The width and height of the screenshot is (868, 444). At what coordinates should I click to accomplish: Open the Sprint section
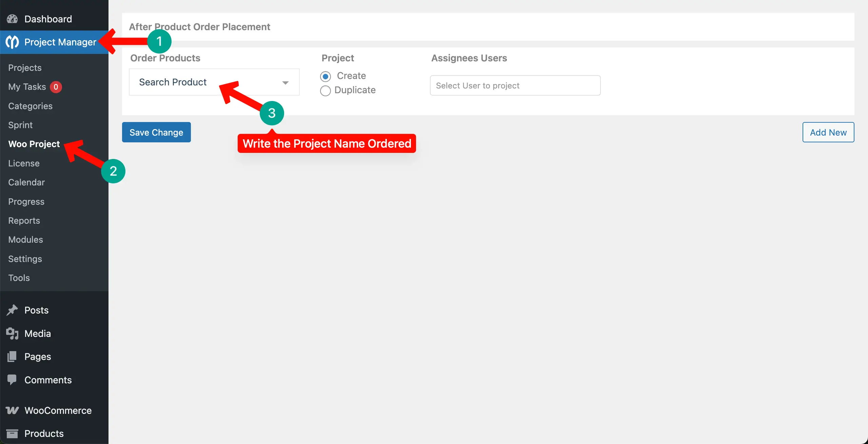(20, 125)
